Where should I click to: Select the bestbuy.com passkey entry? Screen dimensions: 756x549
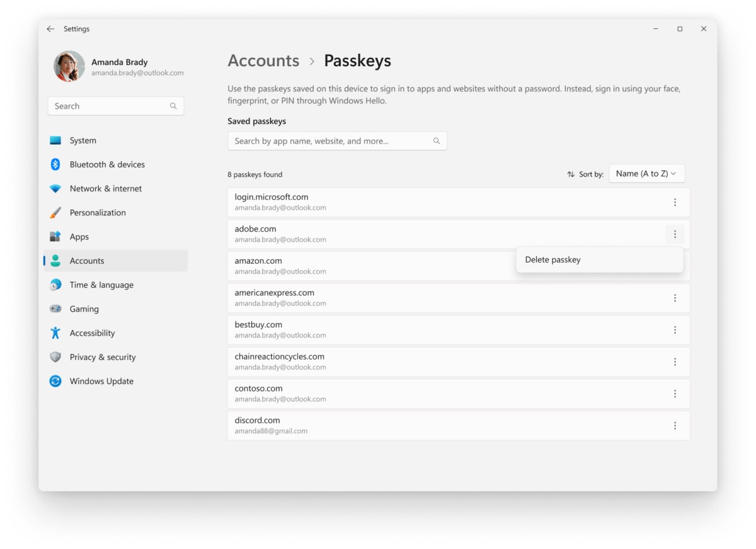coord(459,330)
